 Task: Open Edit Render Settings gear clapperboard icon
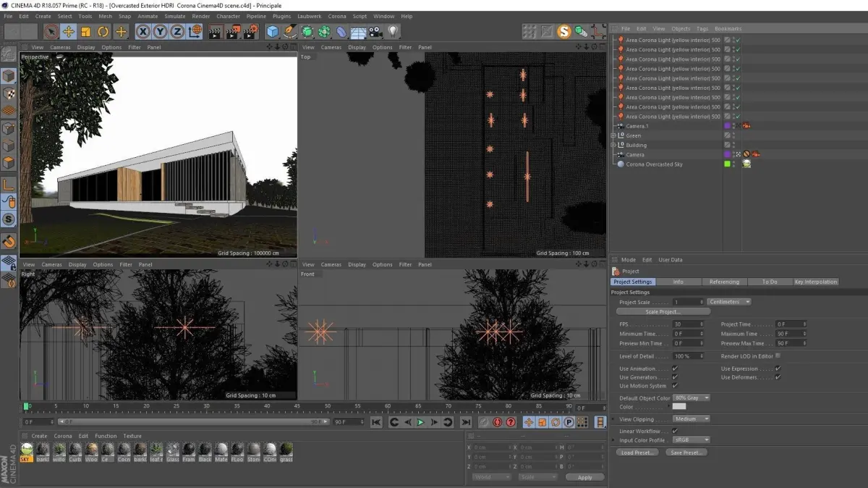tap(250, 31)
